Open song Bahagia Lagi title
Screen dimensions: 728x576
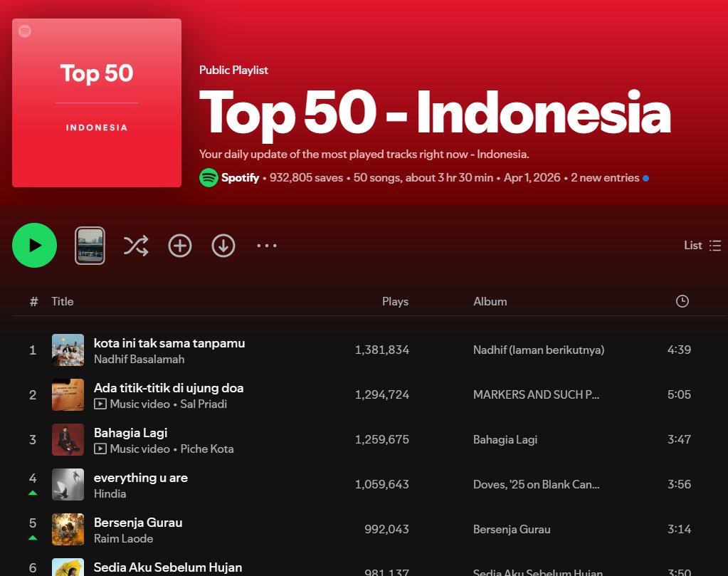(x=130, y=433)
